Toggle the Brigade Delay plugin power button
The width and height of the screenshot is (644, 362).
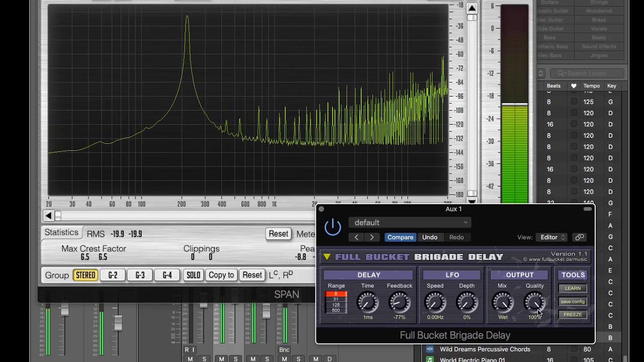[333, 227]
